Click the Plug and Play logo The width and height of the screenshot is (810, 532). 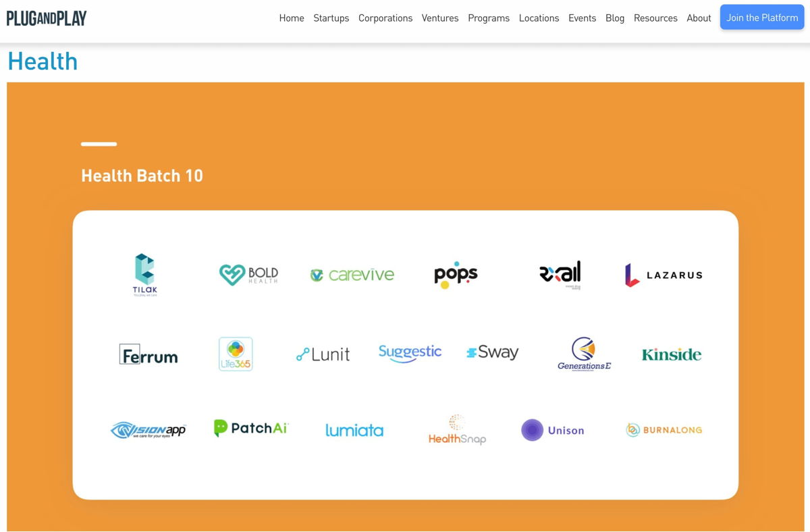(47, 18)
